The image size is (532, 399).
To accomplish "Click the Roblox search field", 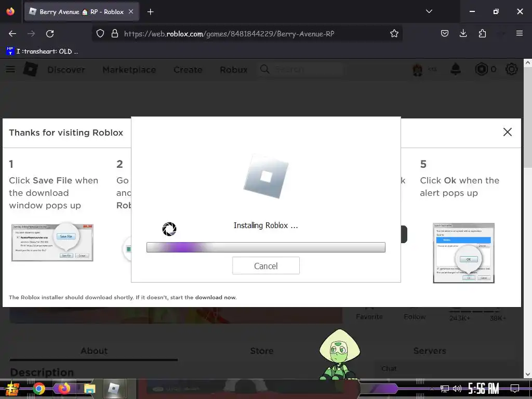I will tap(301, 70).
